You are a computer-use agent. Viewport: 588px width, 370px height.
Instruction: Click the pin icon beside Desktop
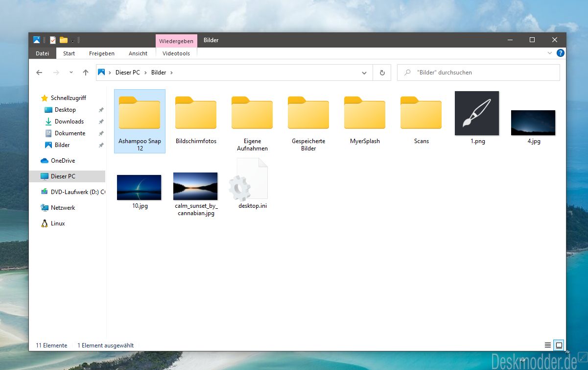click(101, 110)
